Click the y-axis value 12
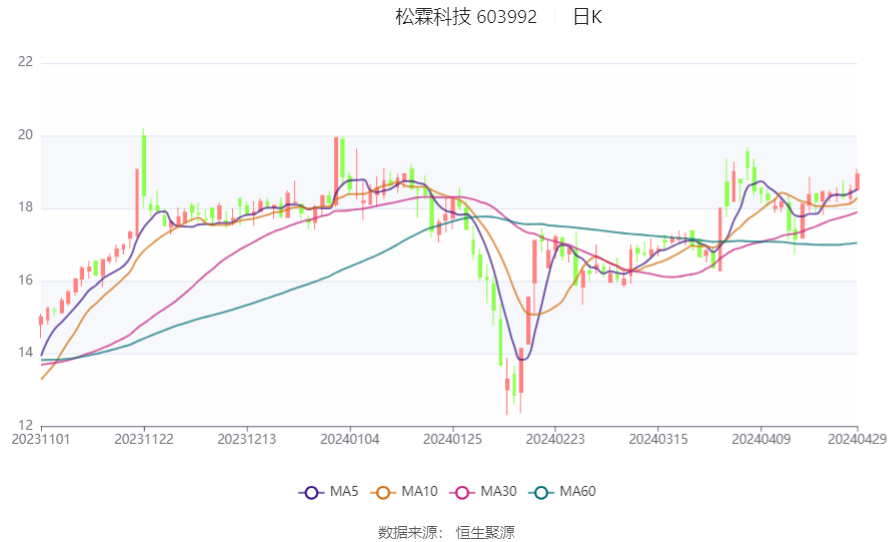The height and width of the screenshot is (542, 893). (x=26, y=425)
